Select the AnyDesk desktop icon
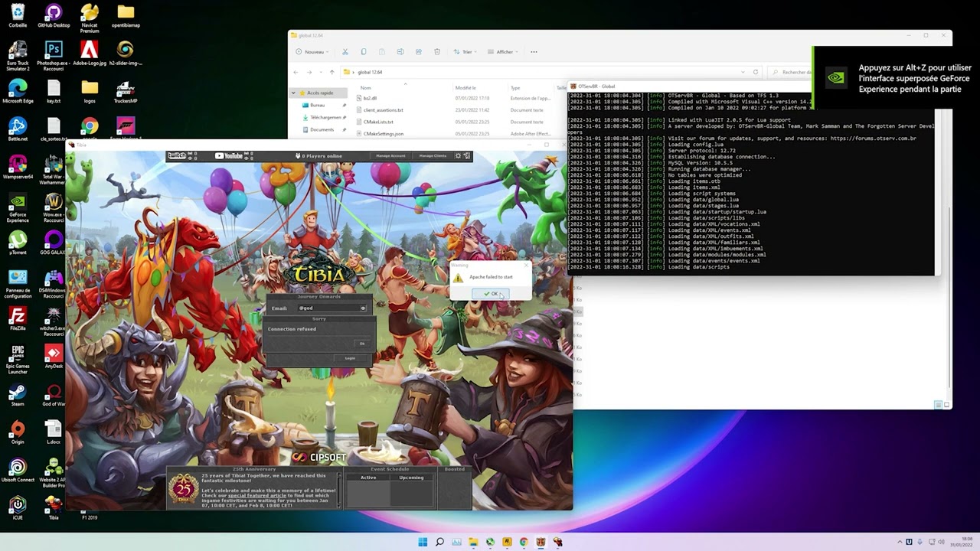980x551 pixels. pyautogui.click(x=54, y=356)
